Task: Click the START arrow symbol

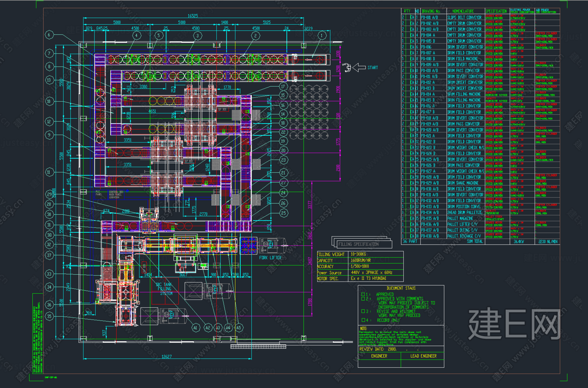Action: click(359, 67)
